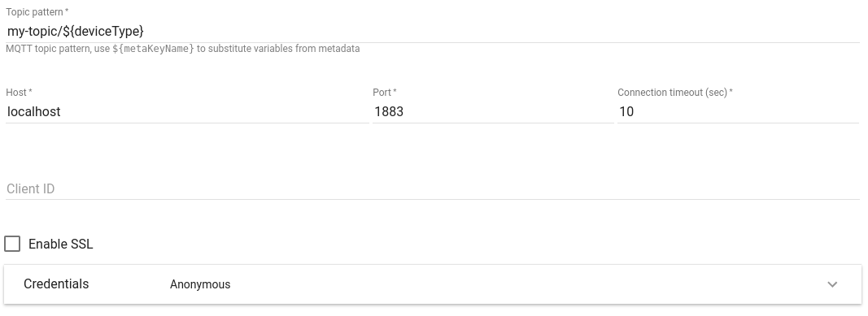Image resolution: width=868 pixels, height=316 pixels.
Task: Click the ${metaKeyName} code hint
Action: (153, 49)
